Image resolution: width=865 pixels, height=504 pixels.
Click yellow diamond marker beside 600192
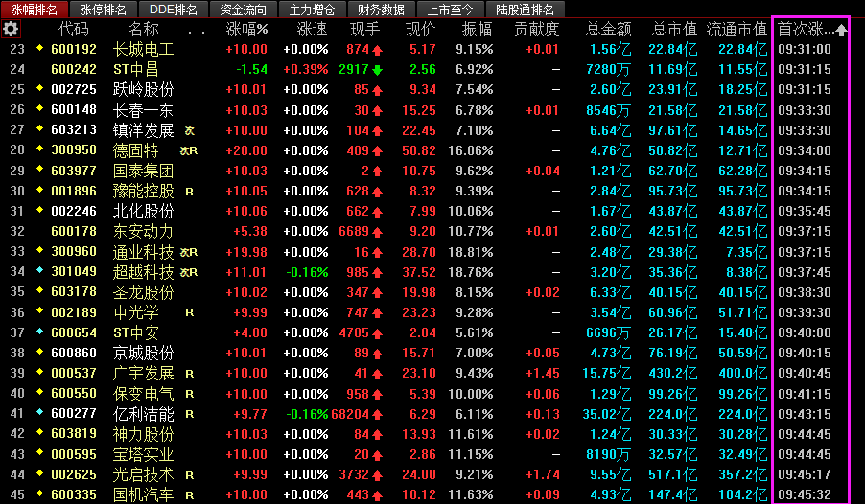[39, 49]
